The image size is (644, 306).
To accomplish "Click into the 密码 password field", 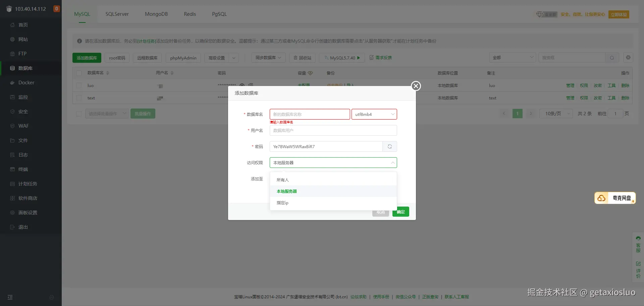I will pos(326,146).
